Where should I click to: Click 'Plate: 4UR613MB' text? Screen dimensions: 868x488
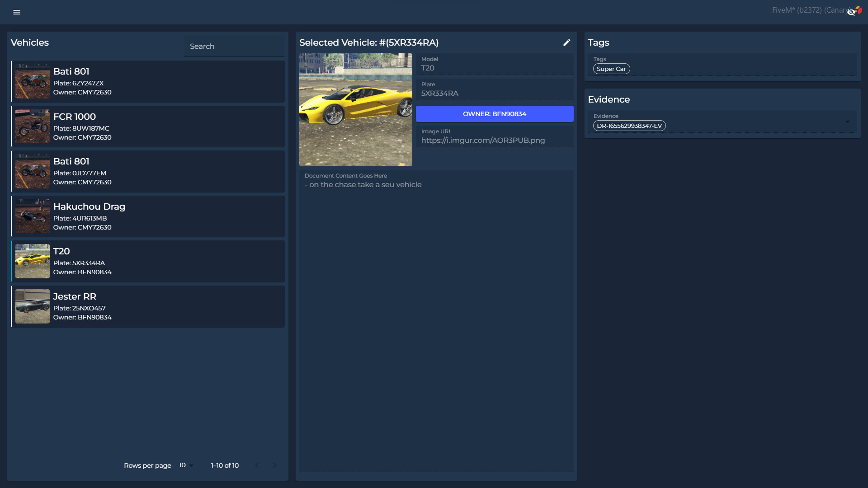(x=80, y=218)
